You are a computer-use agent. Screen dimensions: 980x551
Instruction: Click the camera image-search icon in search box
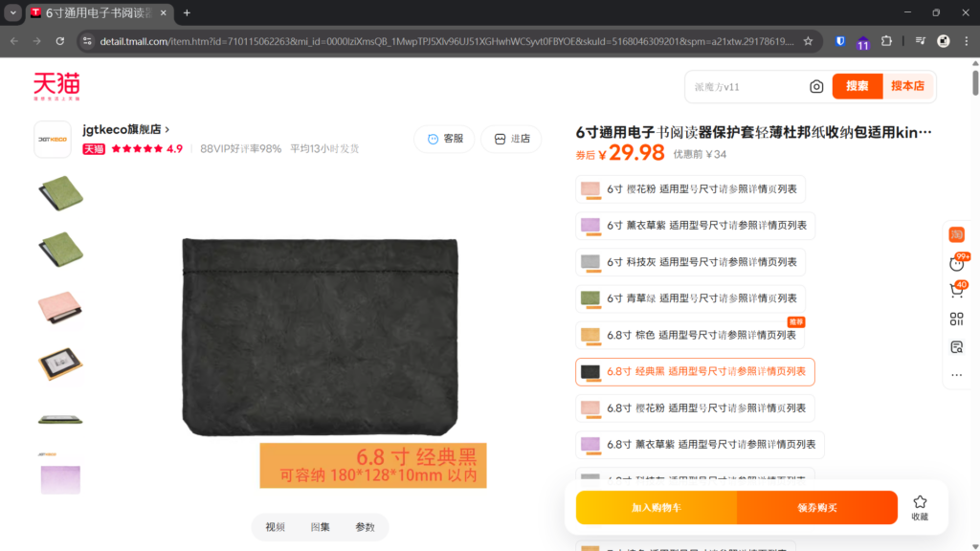coord(816,87)
